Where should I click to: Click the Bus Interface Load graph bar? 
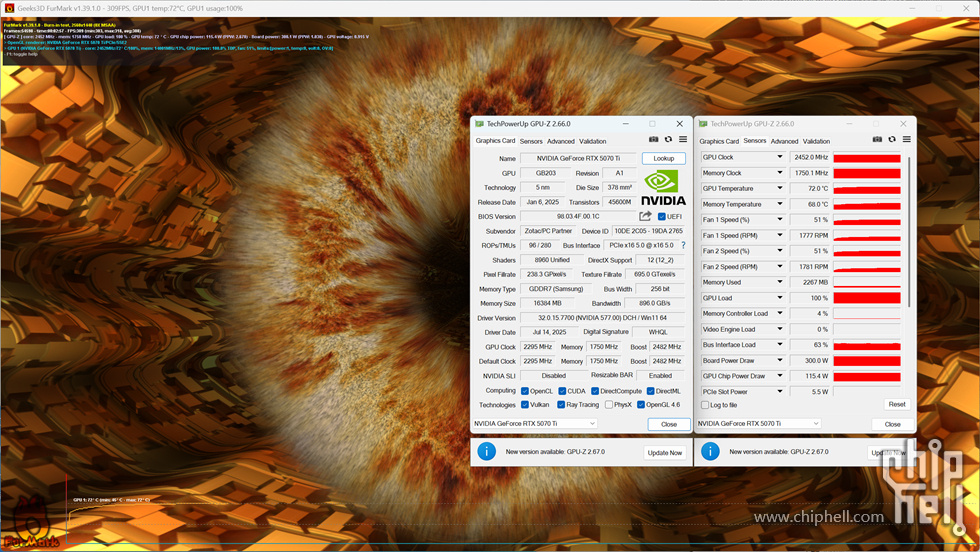click(x=867, y=345)
